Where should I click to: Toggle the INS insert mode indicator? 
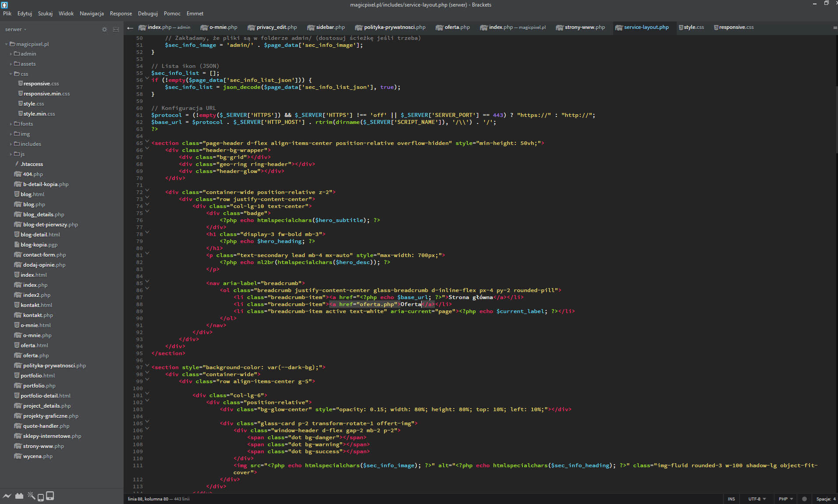(731, 499)
